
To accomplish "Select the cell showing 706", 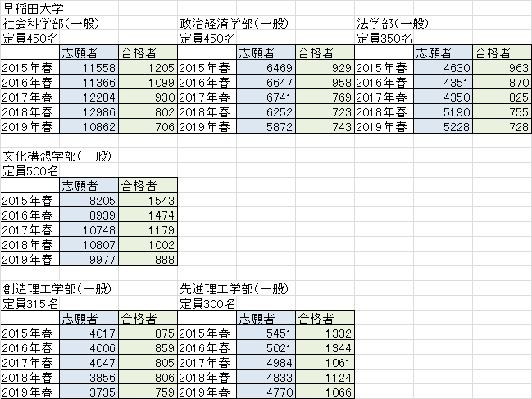I will pos(148,126).
